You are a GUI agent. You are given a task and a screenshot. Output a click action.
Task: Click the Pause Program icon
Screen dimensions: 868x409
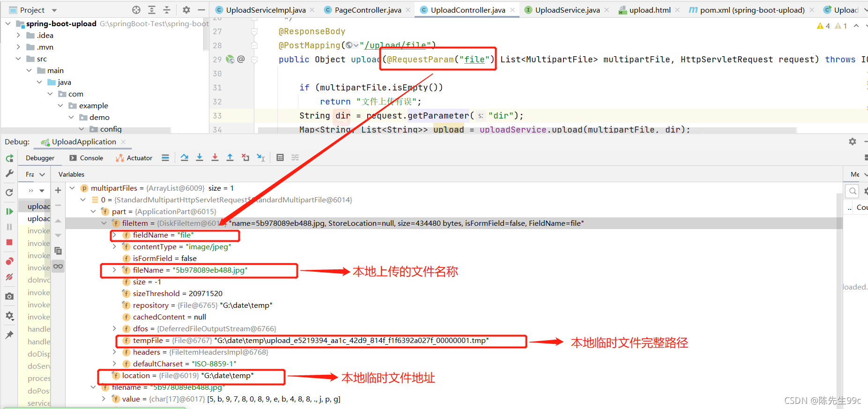click(9, 227)
